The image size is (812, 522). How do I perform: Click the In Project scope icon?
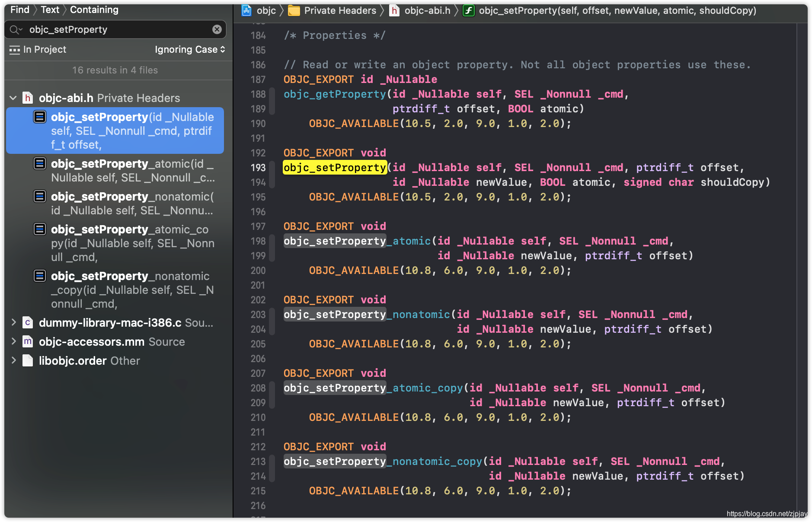click(x=15, y=50)
